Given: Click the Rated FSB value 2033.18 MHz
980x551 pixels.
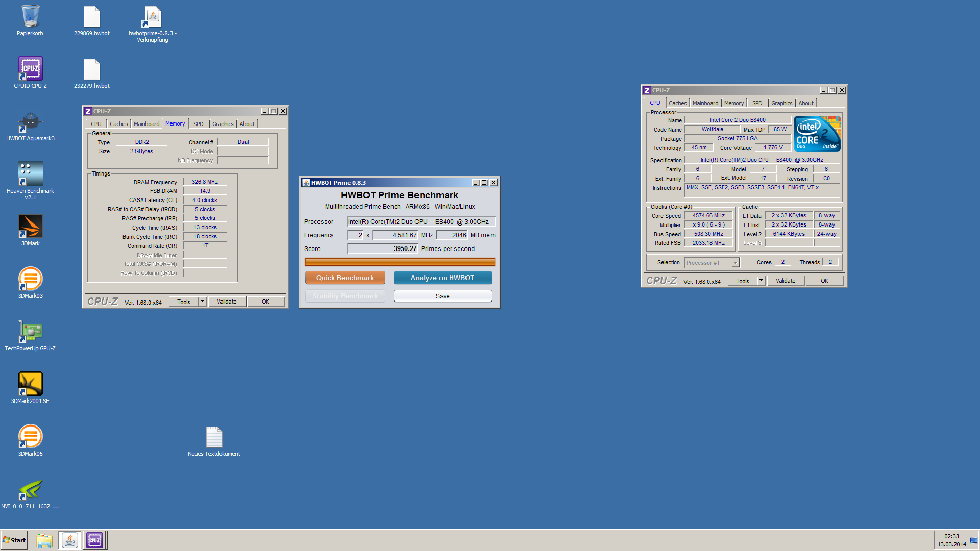Looking at the screenshot, I should click(708, 243).
